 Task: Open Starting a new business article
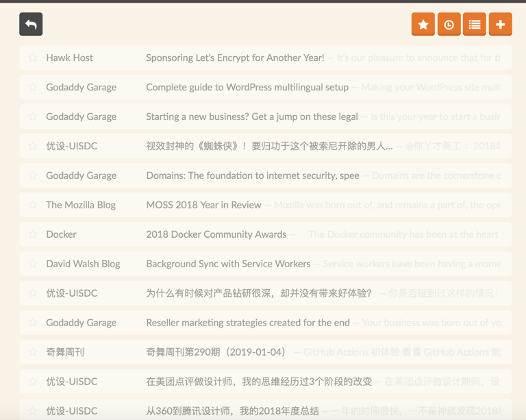[252, 116]
